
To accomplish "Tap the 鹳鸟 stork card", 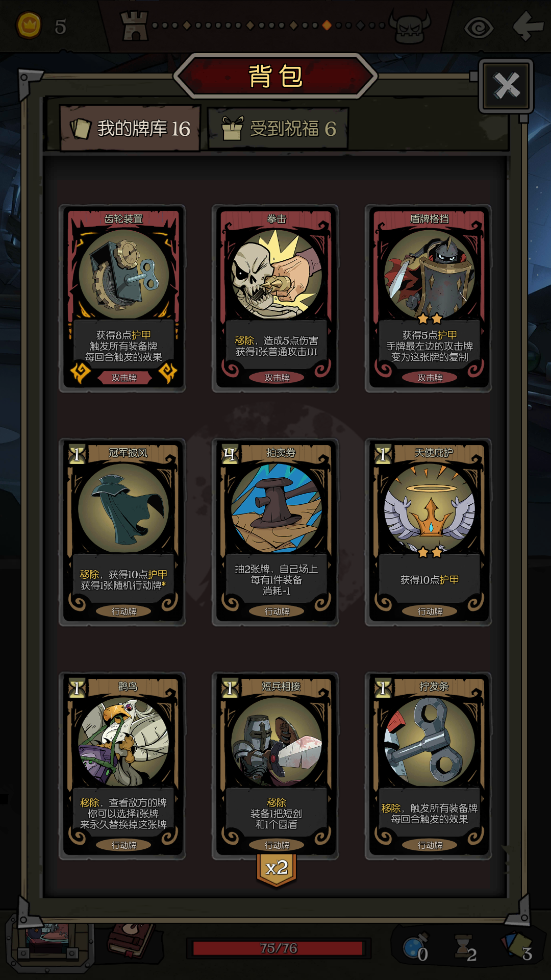I will (122, 766).
